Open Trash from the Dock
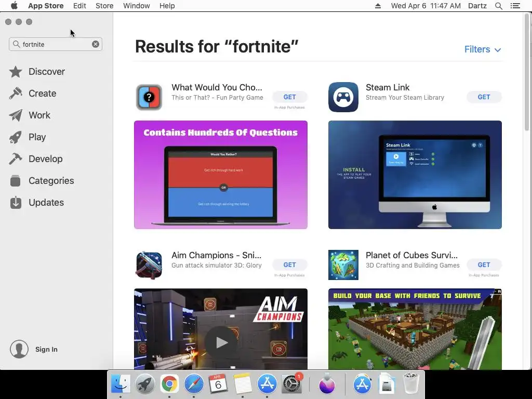This screenshot has height=399, width=532. click(x=411, y=384)
